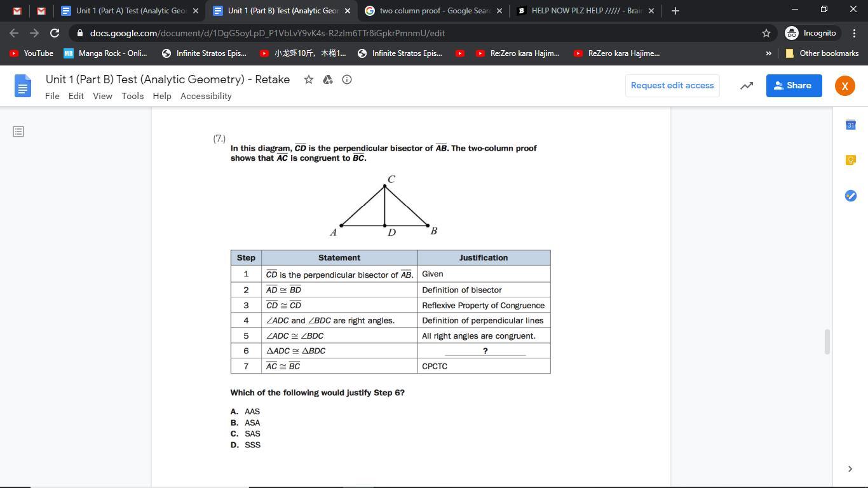Open the View menu

[x=102, y=96]
